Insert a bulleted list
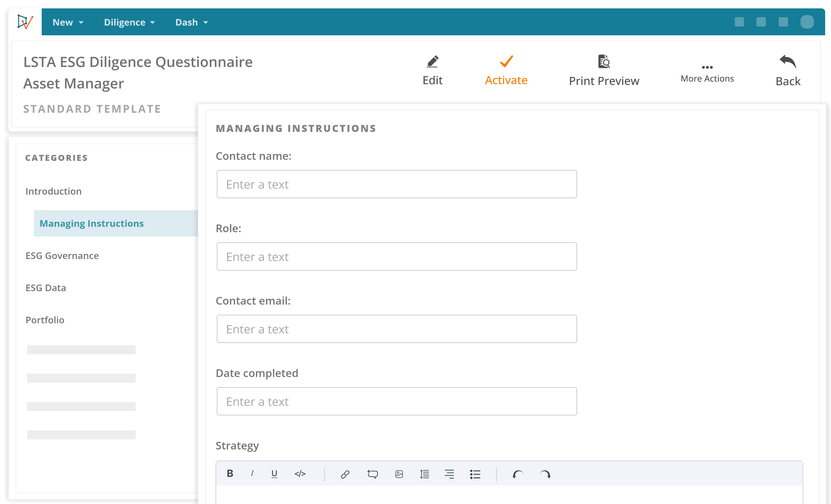The height and width of the screenshot is (504, 831). pyautogui.click(x=475, y=474)
